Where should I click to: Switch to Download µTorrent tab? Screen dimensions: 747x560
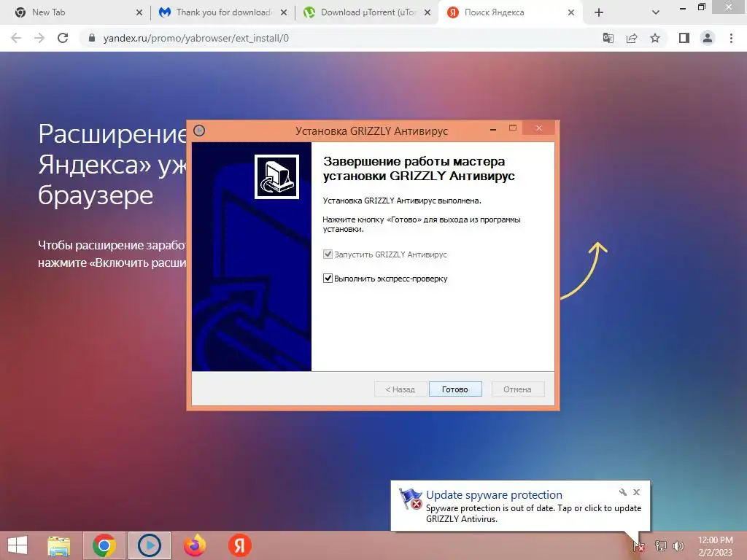coord(366,12)
